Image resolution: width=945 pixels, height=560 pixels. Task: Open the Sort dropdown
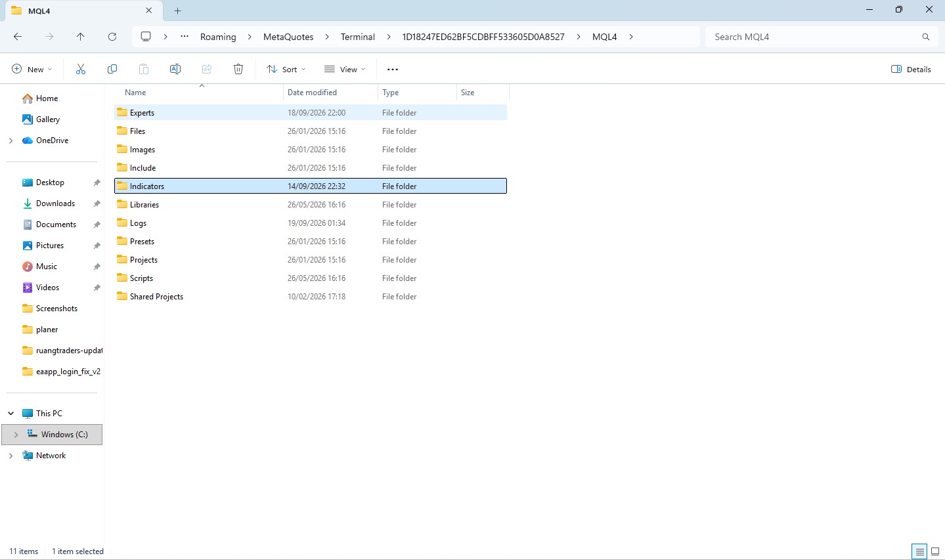pyautogui.click(x=286, y=69)
